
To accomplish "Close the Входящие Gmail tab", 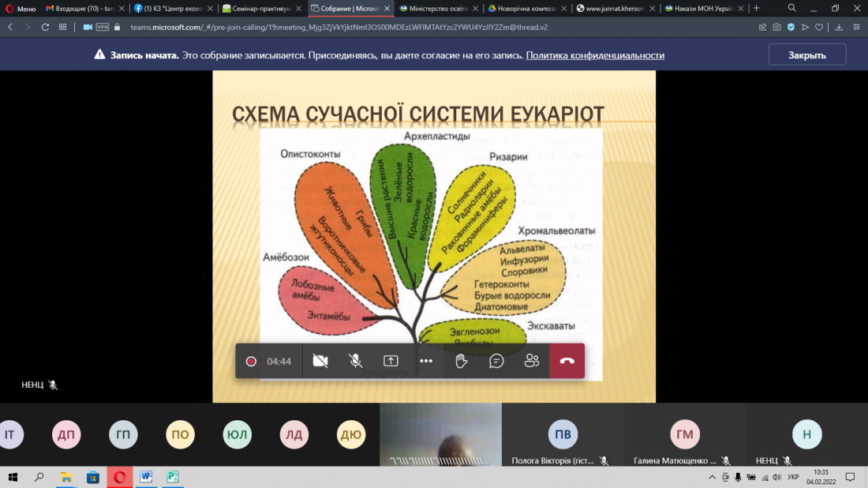I will [x=122, y=9].
